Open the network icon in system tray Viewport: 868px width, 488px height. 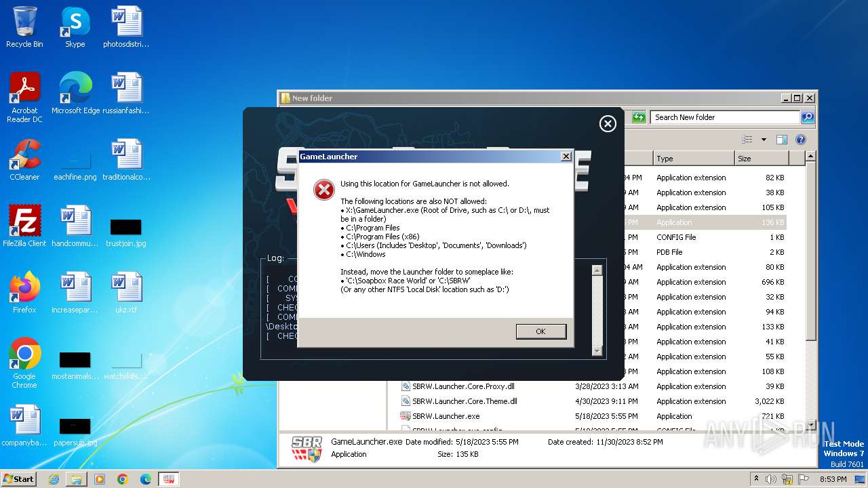[789, 479]
